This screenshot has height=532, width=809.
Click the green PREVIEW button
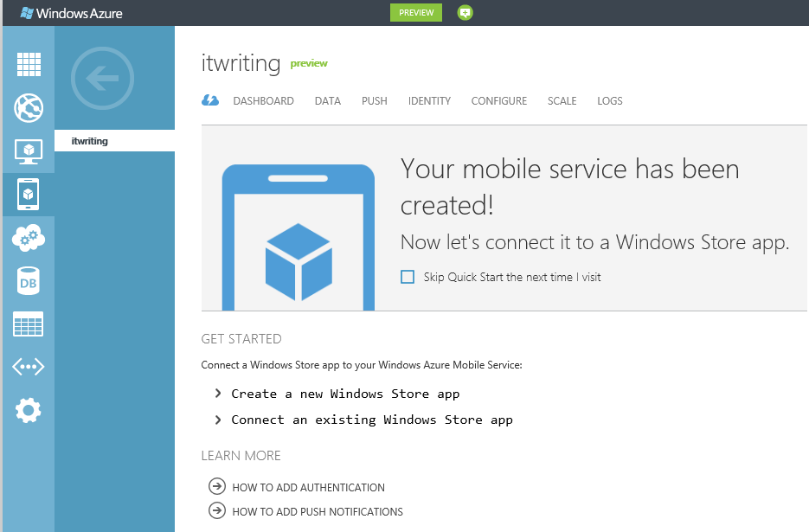click(416, 12)
